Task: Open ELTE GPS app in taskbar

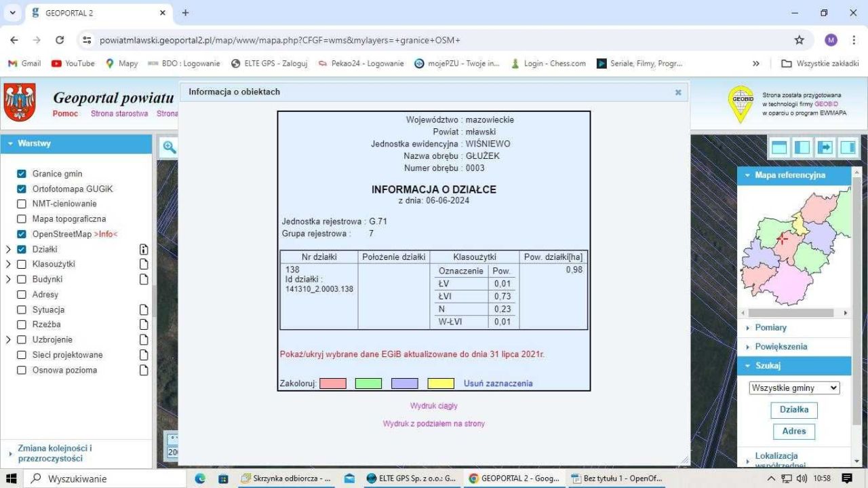Action: 412,478
